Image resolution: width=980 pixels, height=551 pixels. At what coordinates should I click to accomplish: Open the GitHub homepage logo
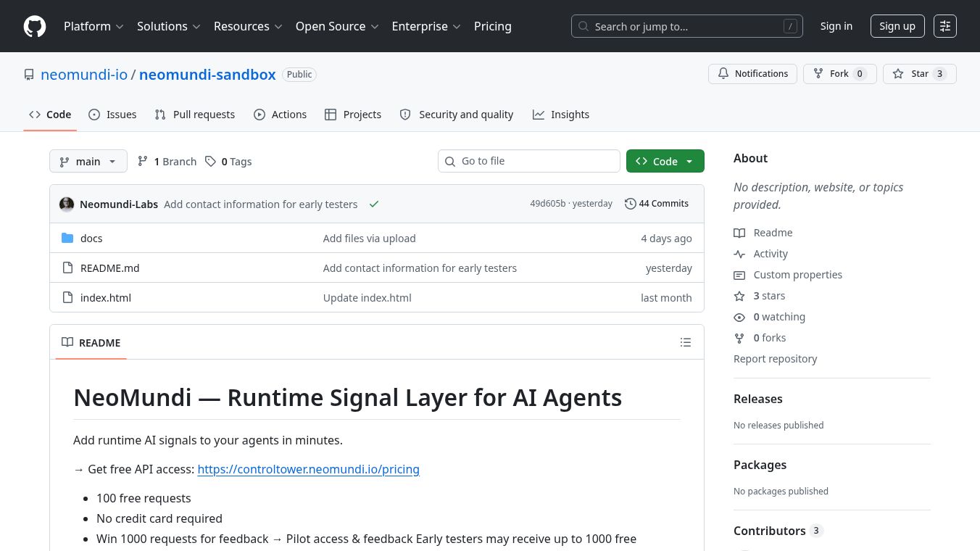[x=35, y=26]
